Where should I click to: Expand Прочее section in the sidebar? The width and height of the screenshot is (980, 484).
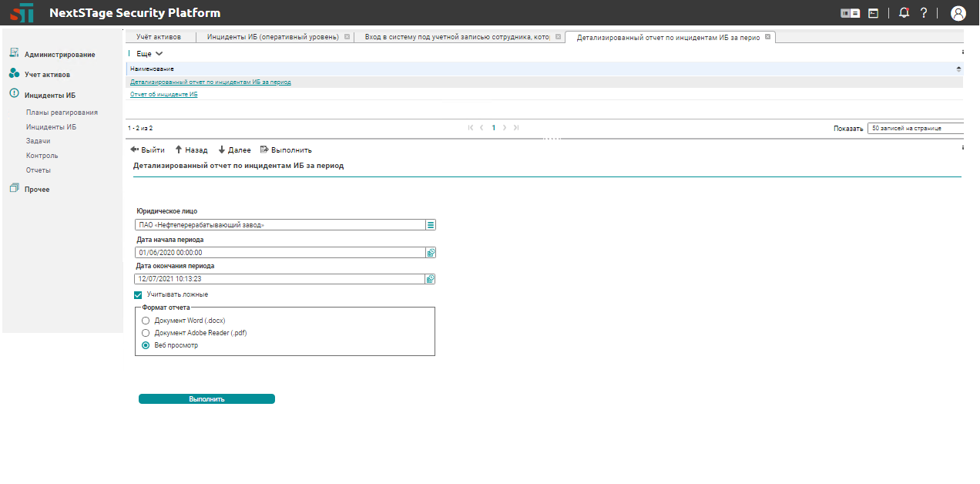[x=37, y=190]
